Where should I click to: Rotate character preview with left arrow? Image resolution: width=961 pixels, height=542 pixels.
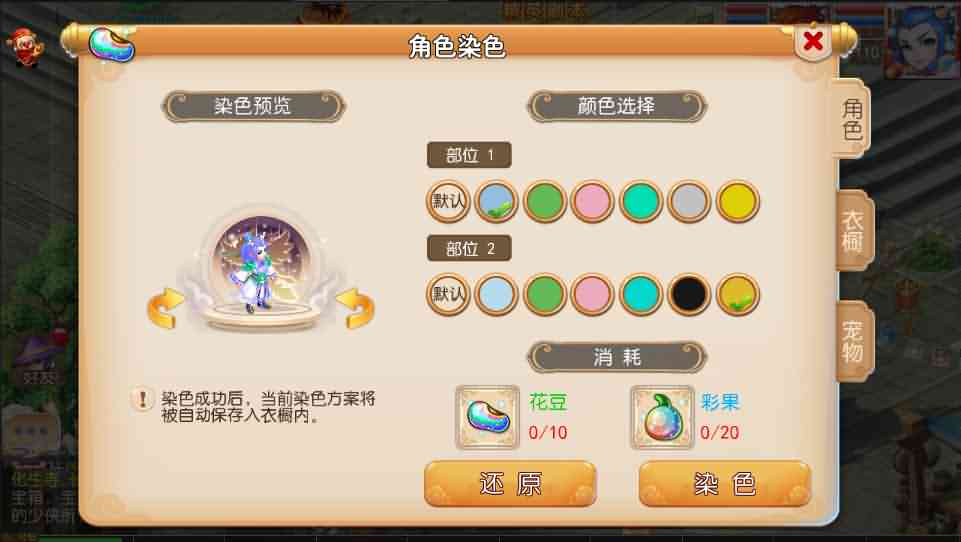[x=165, y=308]
